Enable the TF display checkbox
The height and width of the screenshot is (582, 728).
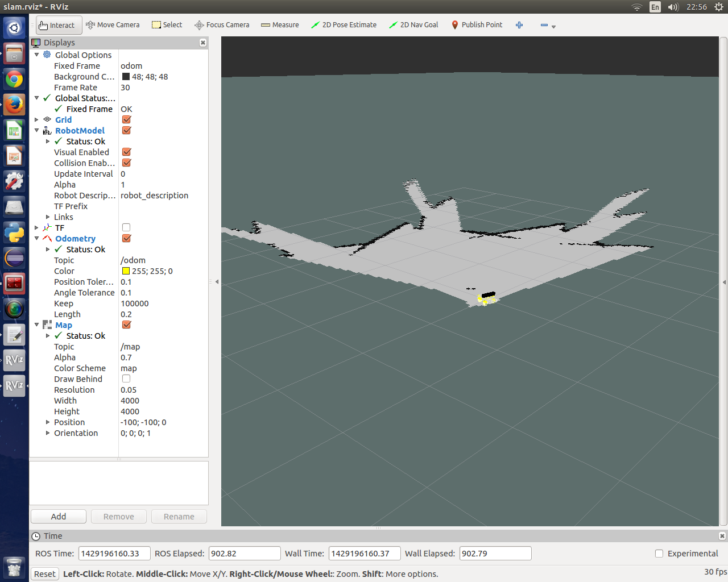coord(126,227)
